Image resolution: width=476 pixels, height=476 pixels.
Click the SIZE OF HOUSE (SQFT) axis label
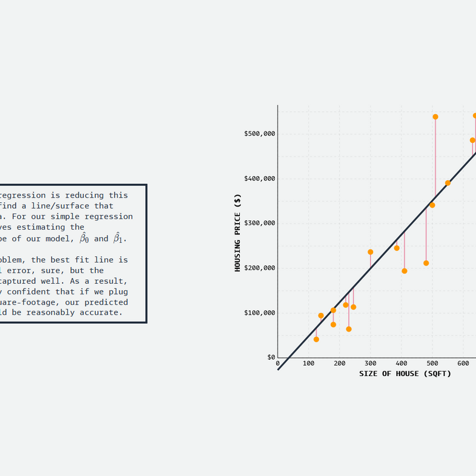click(x=405, y=374)
